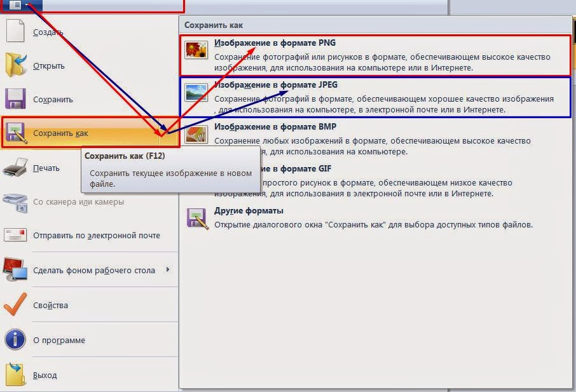Click the folder icon next to Открыть
Image resolution: width=576 pixels, height=392 pixels.
coord(16,65)
